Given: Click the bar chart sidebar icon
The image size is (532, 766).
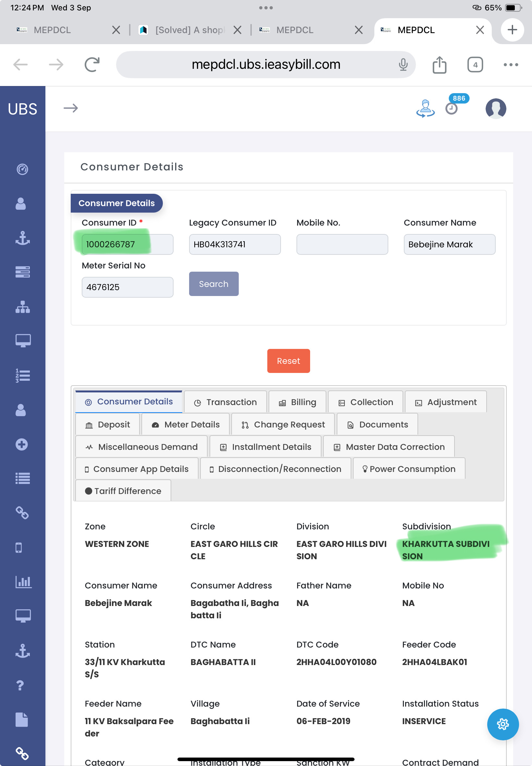Looking at the screenshot, I should 23,582.
